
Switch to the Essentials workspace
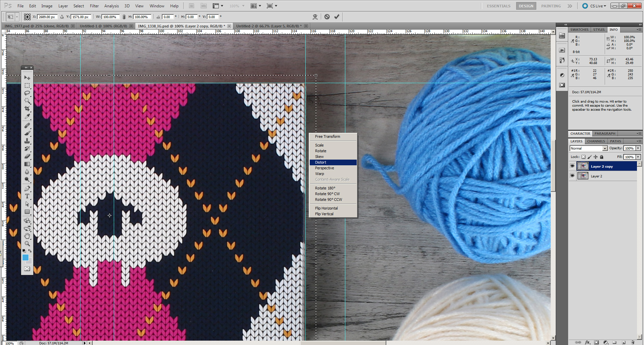(x=498, y=6)
